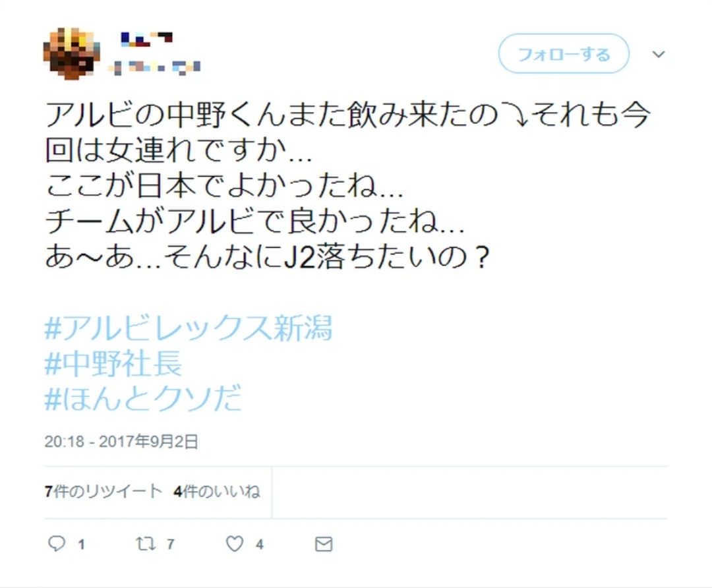
Task: Click the tweet line そんなにJ2落ちたいの？
Action: (326, 258)
